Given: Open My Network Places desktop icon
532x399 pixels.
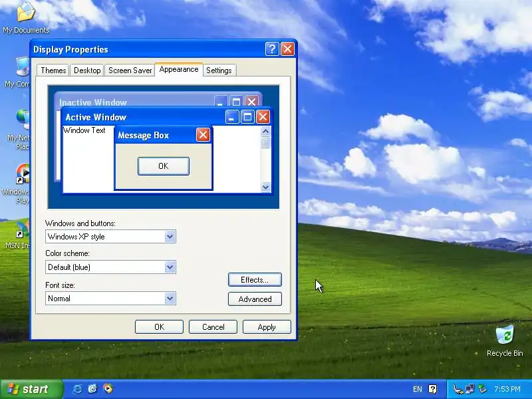Looking at the screenshot, I should coord(19,130).
